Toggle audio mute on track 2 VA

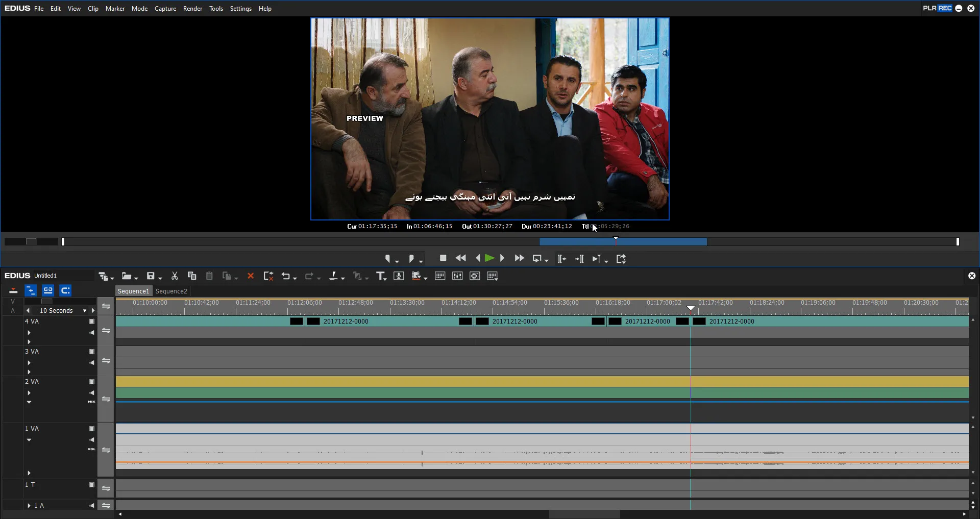point(92,393)
